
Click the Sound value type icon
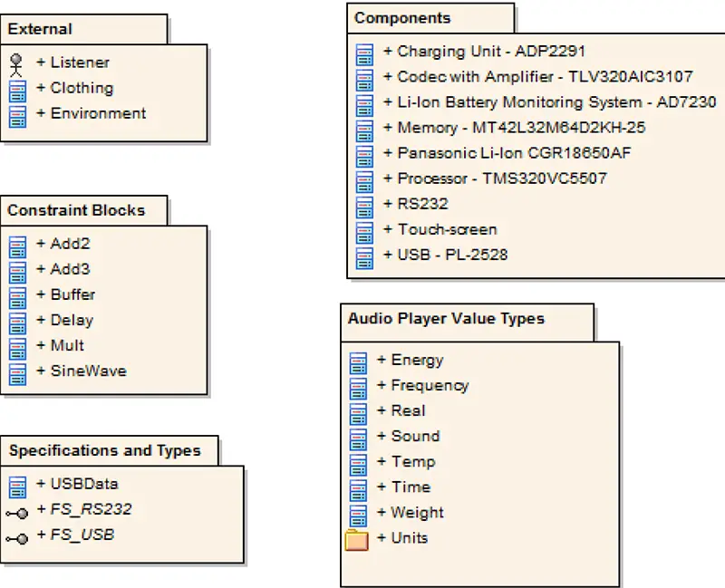pos(358,439)
